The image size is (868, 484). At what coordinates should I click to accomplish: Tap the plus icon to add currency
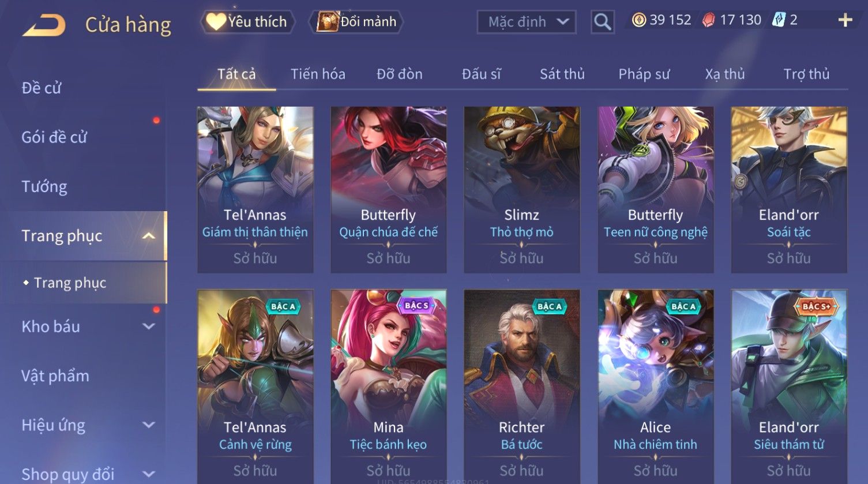click(845, 21)
